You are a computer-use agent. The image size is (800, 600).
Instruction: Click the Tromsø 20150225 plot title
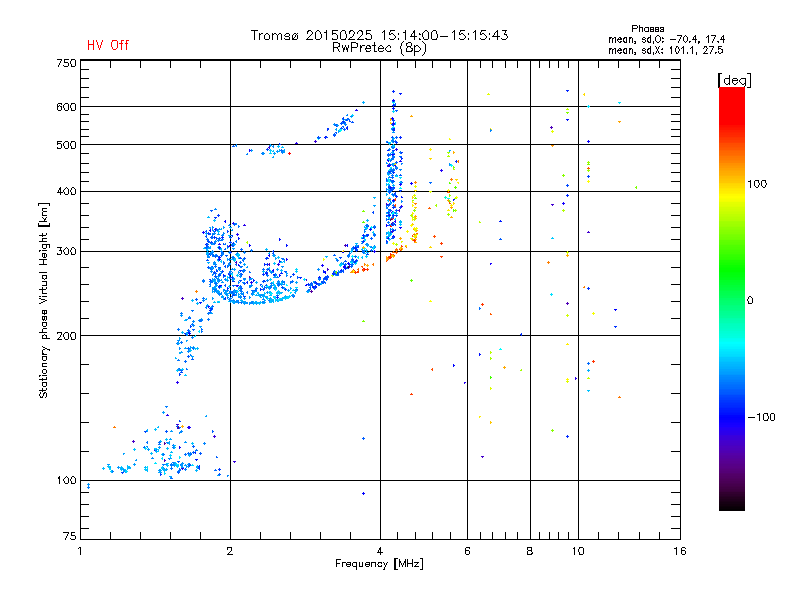tap(379, 35)
